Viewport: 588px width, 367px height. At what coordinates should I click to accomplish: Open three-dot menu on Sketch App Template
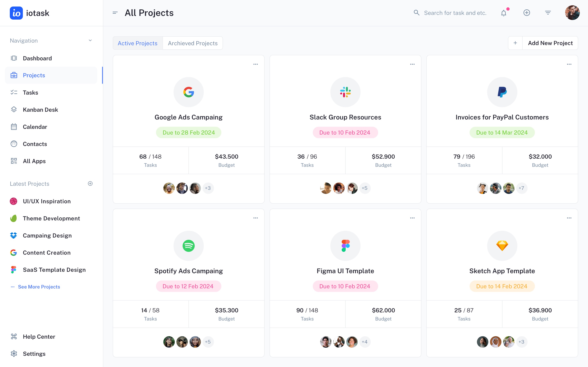569,218
